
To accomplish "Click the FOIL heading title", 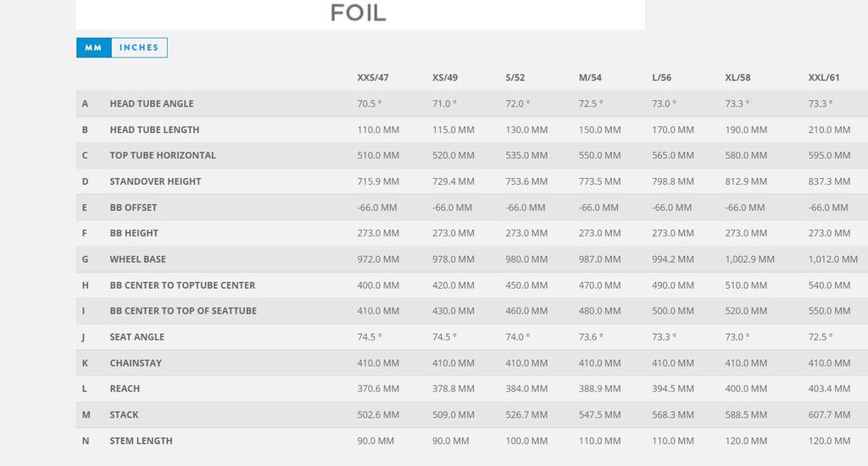I will (x=359, y=14).
